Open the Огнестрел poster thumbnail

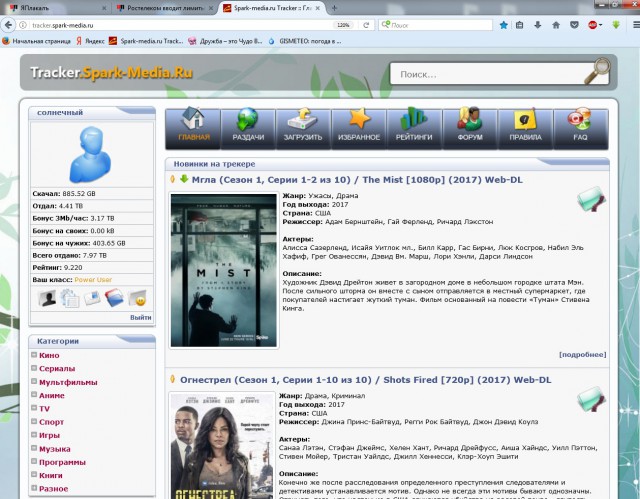click(222, 446)
